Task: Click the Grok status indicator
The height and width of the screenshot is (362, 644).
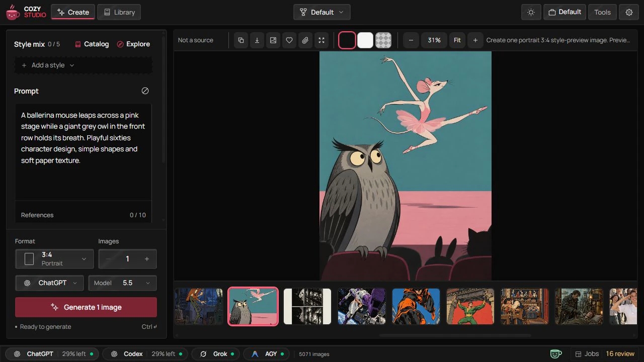Action: click(217, 354)
